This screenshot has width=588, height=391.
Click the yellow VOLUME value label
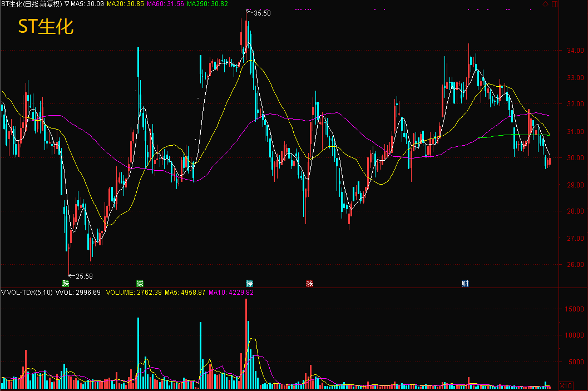coord(134,292)
